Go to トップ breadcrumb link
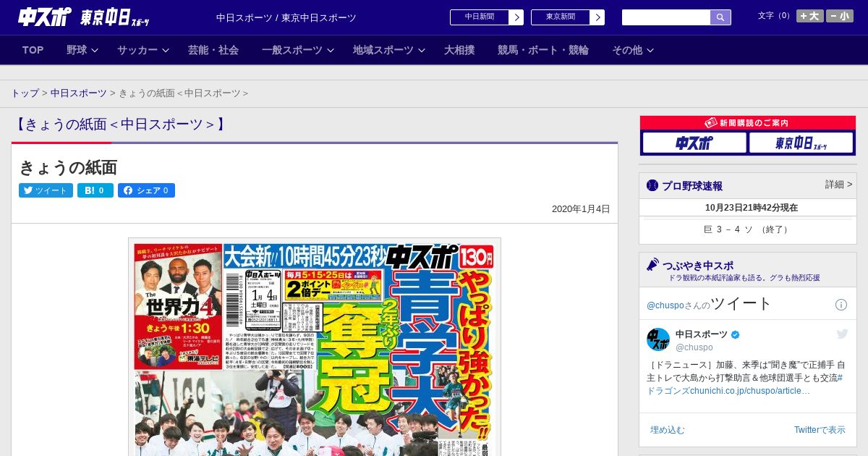868x456 pixels. 25,93
